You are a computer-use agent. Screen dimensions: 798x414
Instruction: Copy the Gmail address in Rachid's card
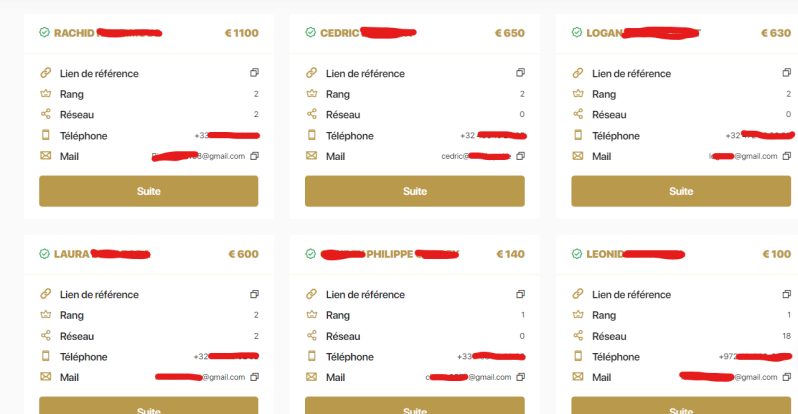(x=254, y=156)
